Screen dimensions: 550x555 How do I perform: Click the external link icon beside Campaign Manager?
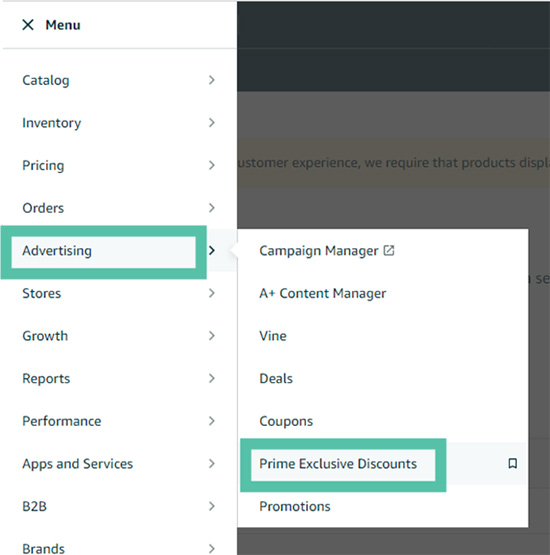pos(389,250)
